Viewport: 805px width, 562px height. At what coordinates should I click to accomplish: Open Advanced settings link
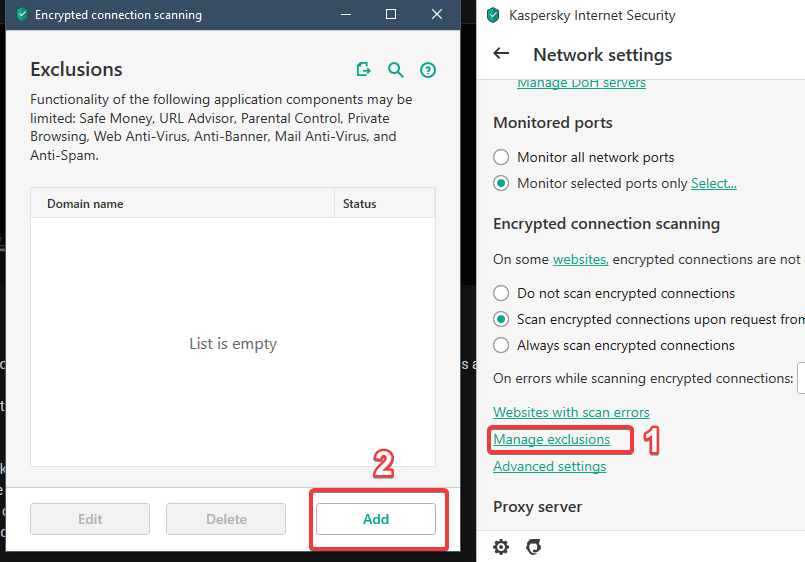point(549,466)
